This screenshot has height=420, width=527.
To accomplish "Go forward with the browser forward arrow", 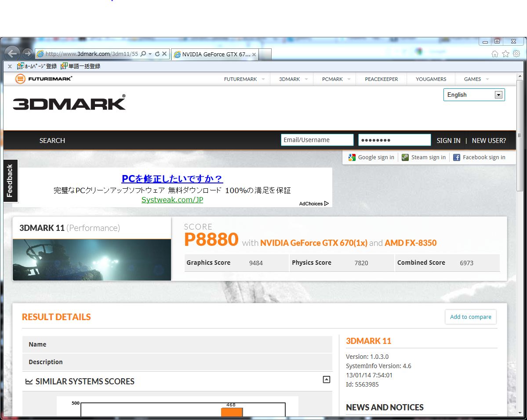I will tap(28, 54).
